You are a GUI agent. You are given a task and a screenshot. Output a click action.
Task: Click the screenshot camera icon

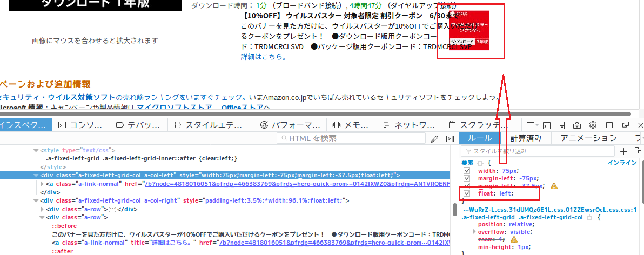[577, 125]
